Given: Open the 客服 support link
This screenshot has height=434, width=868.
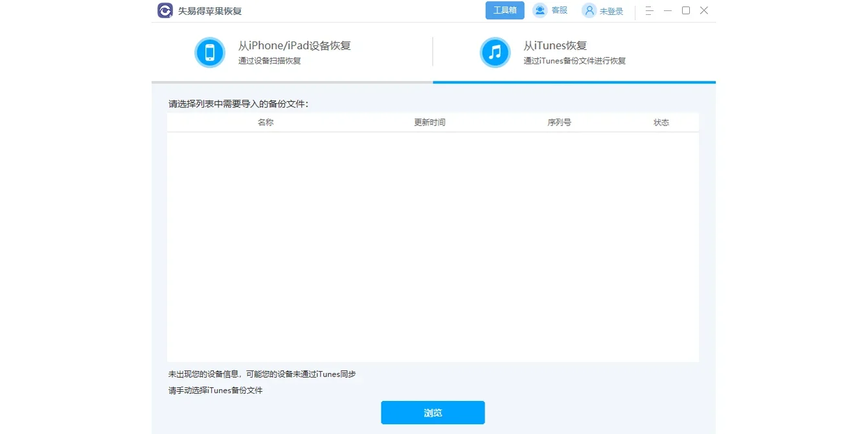Looking at the screenshot, I should coord(559,10).
